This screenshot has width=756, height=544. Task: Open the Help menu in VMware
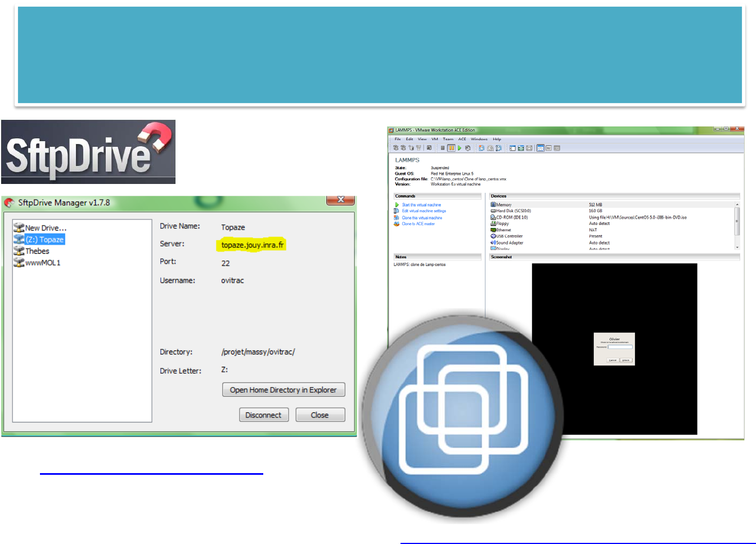(x=497, y=139)
